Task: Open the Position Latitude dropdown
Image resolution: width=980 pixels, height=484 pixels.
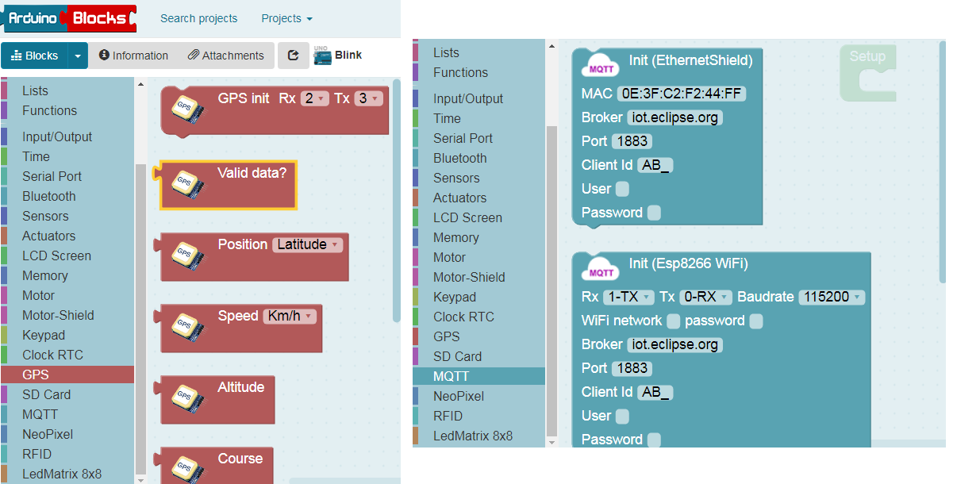Action: point(307,244)
